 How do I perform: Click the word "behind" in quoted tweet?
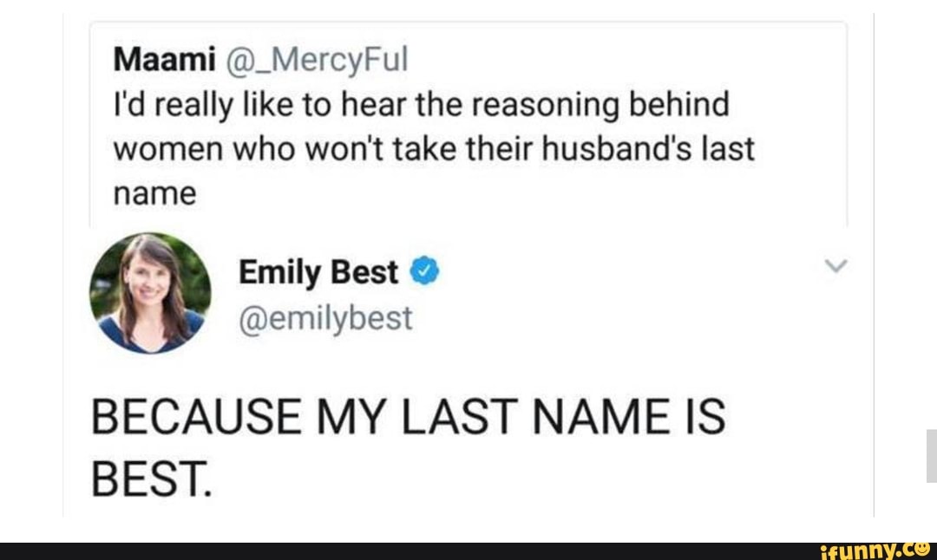[683, 105]
